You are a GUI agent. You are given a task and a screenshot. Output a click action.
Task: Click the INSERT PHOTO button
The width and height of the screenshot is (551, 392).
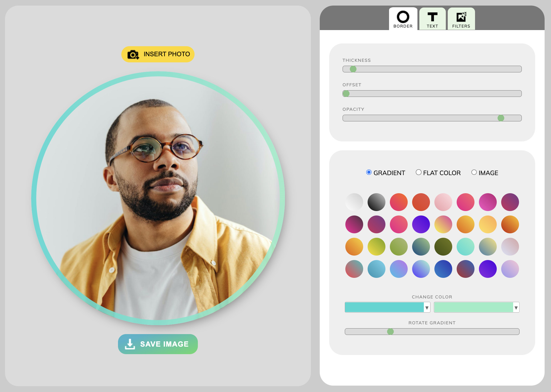[x=157, y=54]
